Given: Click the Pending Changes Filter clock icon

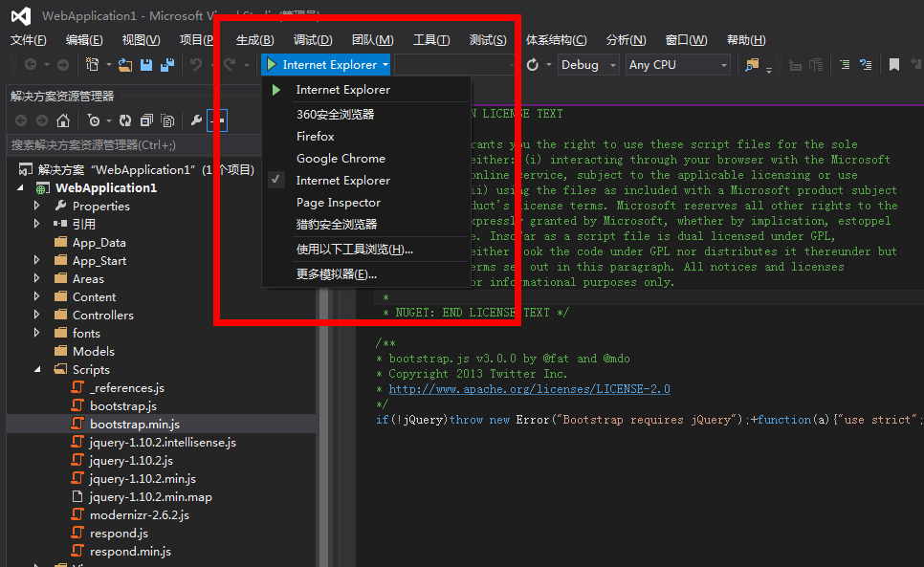Looking at the screenshot, I should [x=94, y=120].
